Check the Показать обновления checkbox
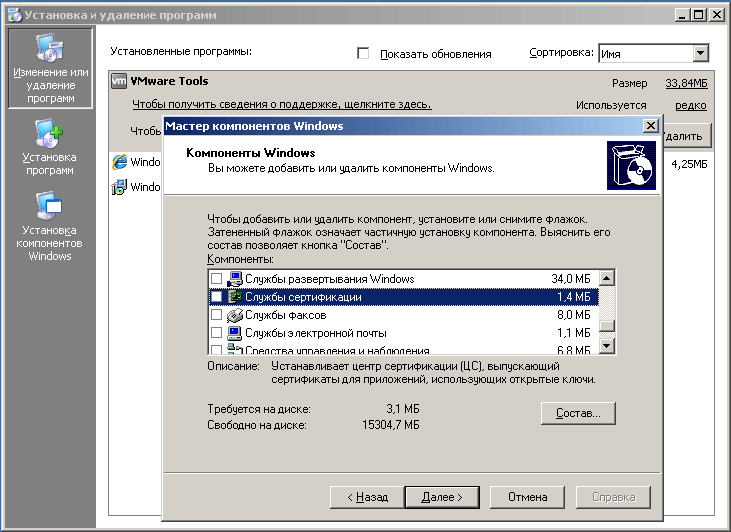 (x=363, y=53)
